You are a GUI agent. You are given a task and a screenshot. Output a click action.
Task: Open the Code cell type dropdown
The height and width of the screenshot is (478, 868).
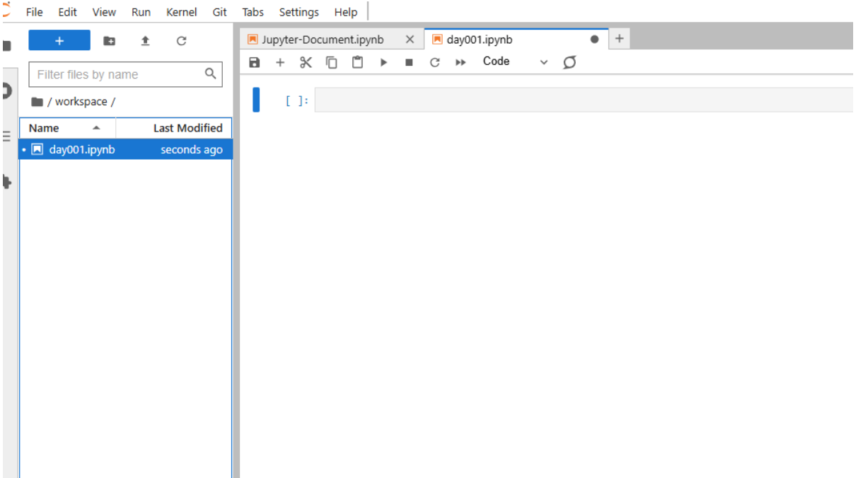click(515, 62)
